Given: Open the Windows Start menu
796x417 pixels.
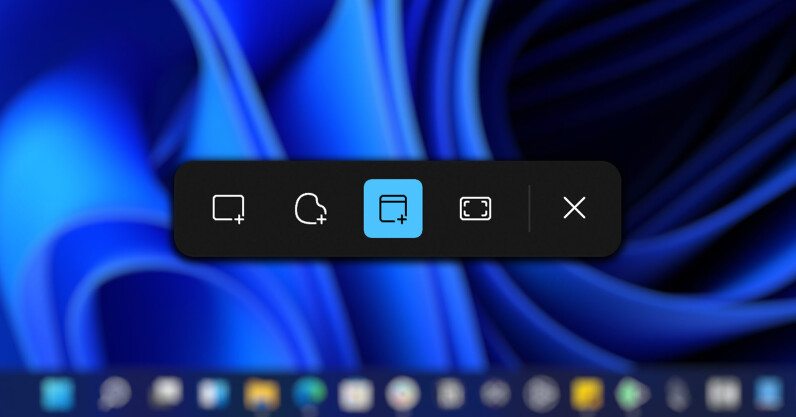Looking at the screenshot, I should coord(58,394).
